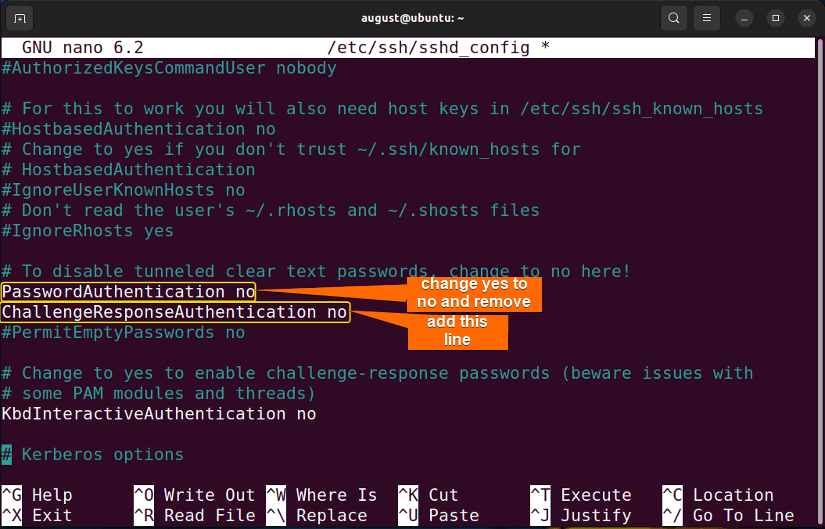825x529 pixels.
Task: Click the '#AuthorizedKeysCommandUser nobody' line
Action: (x=169, y=68)
